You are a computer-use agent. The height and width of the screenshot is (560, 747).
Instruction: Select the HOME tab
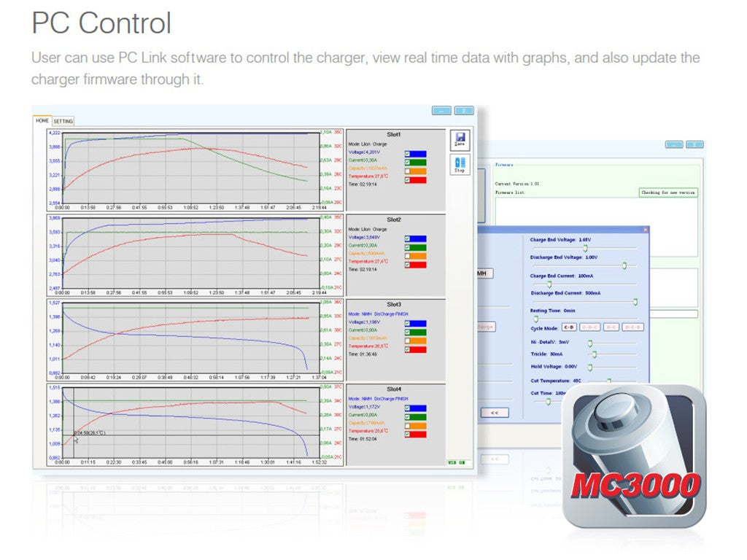click(x=42, y=121)
